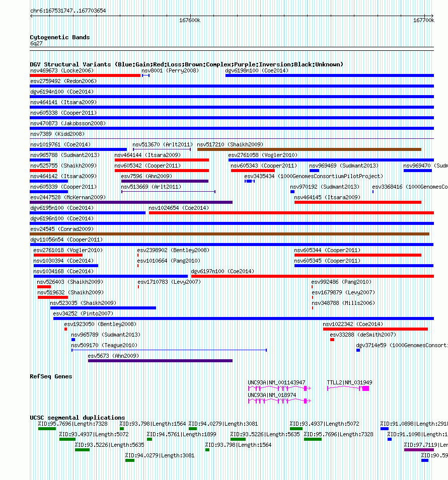Click the esv1679879 (Levy2007) label
Screen dimensions: 448x480
tap(343, 292)
